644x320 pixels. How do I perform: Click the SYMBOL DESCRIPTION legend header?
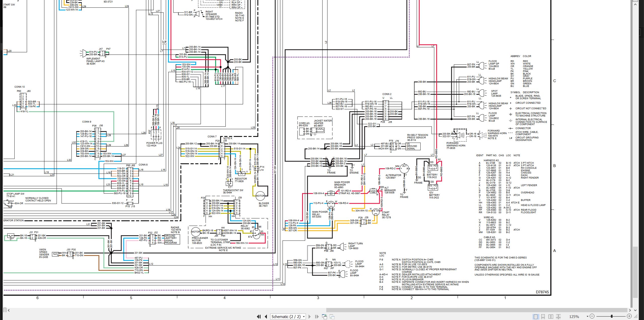pyautogui.click(x=525, y=92)
